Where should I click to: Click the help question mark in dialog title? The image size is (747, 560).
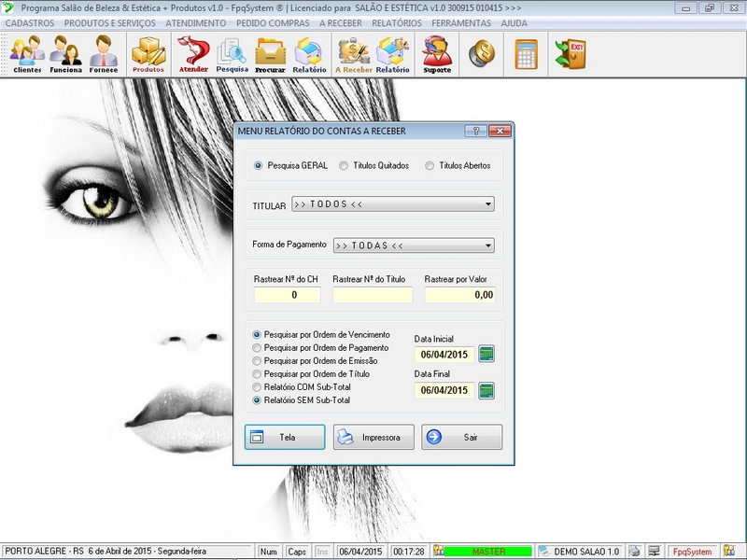point(475,131)
